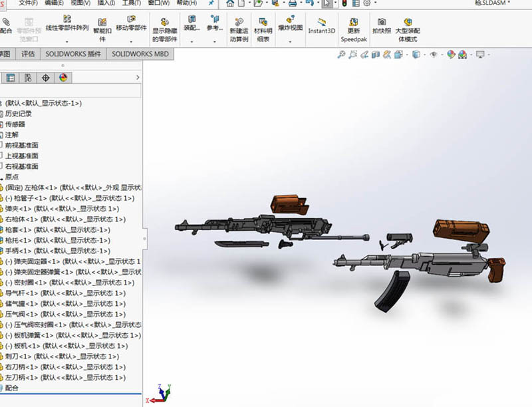Expand the dropdown under 移动零部件
The height and width of the screenshot is (407, 532).
tap(131, 42)
